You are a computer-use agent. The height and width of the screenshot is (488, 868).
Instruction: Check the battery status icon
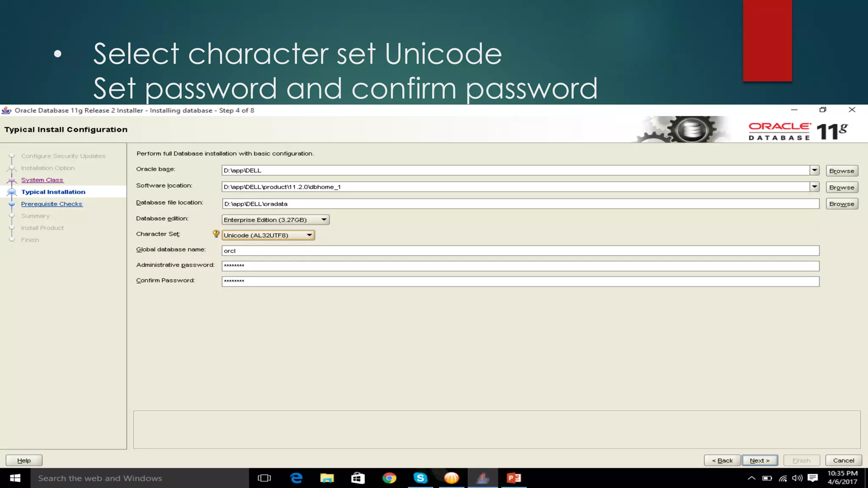(767, 478)
